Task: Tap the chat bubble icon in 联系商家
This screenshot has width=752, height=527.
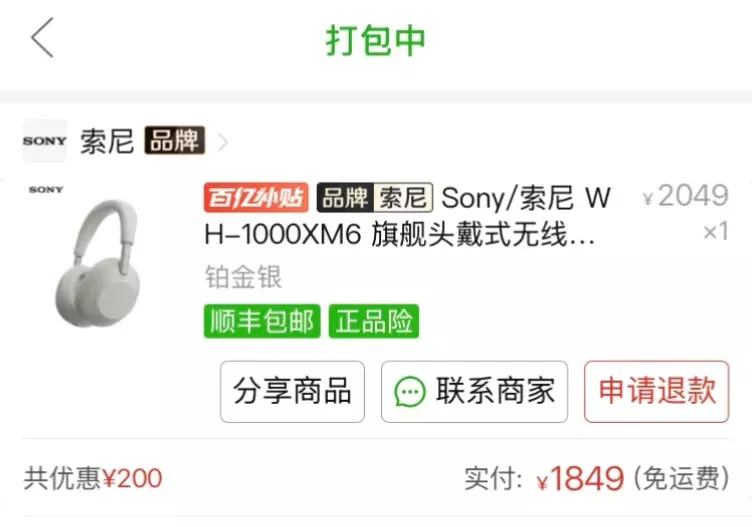Action: click(x=410, y=392)
